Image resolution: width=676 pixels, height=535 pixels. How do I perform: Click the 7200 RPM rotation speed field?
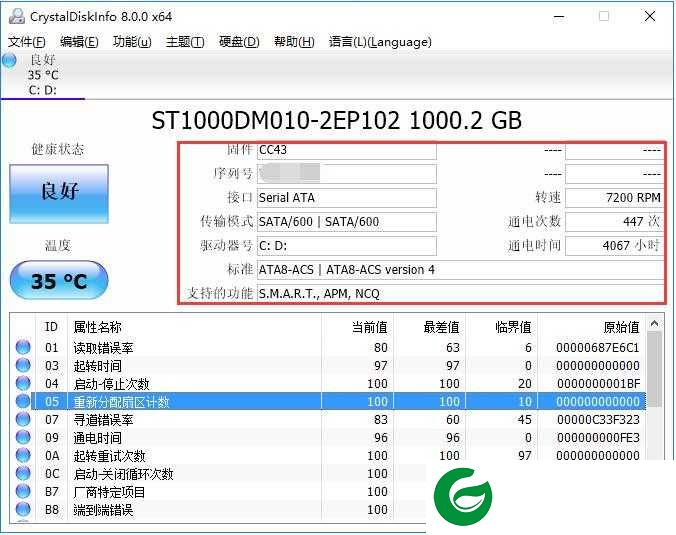614,198
